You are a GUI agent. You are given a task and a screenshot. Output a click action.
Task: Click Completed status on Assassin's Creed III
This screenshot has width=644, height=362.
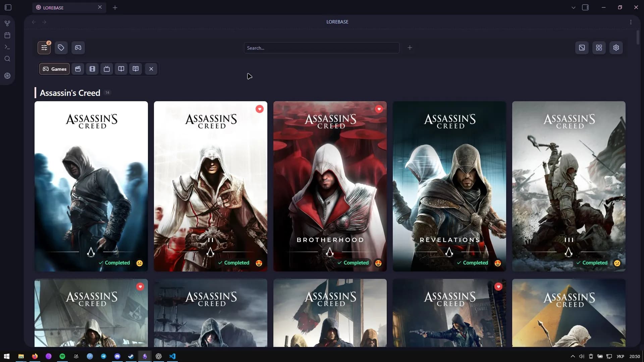(x=592, y=263)
